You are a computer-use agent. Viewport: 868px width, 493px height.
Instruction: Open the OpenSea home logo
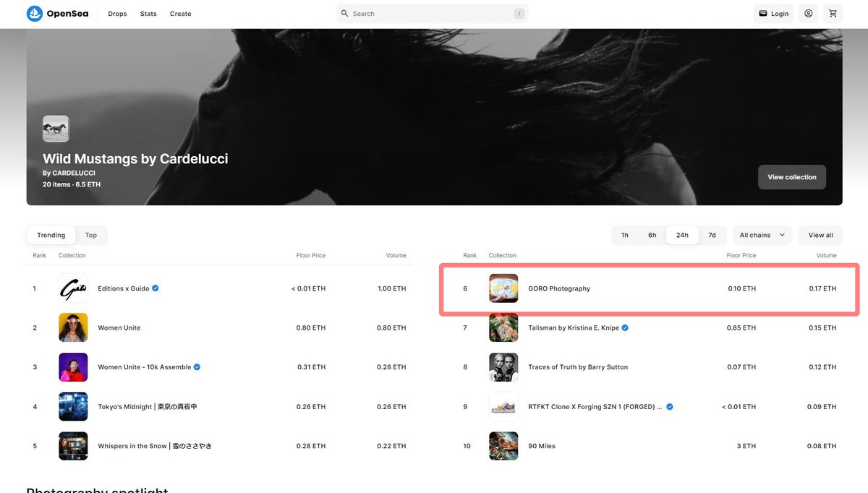[57, 14]
